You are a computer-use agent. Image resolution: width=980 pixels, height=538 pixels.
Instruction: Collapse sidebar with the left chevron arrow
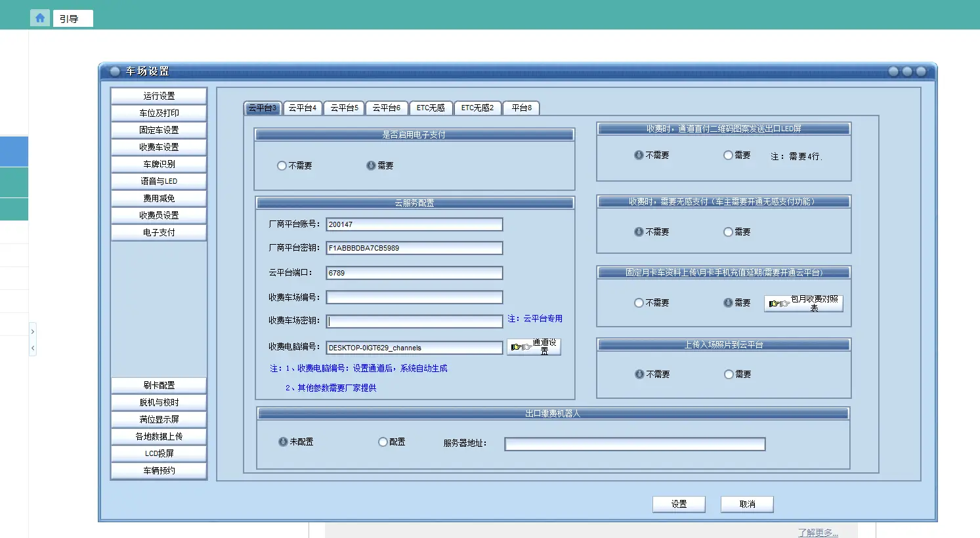[33, 348]
